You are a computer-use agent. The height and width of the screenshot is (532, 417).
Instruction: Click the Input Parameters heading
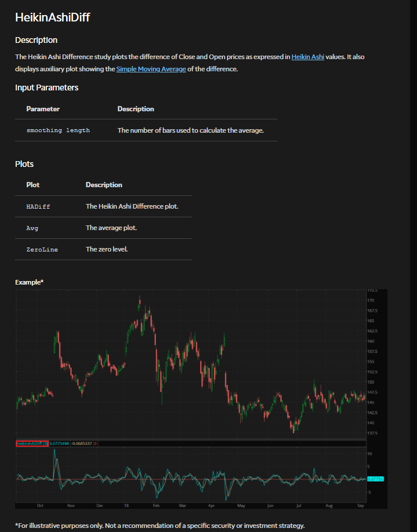(x=46, y=88)
